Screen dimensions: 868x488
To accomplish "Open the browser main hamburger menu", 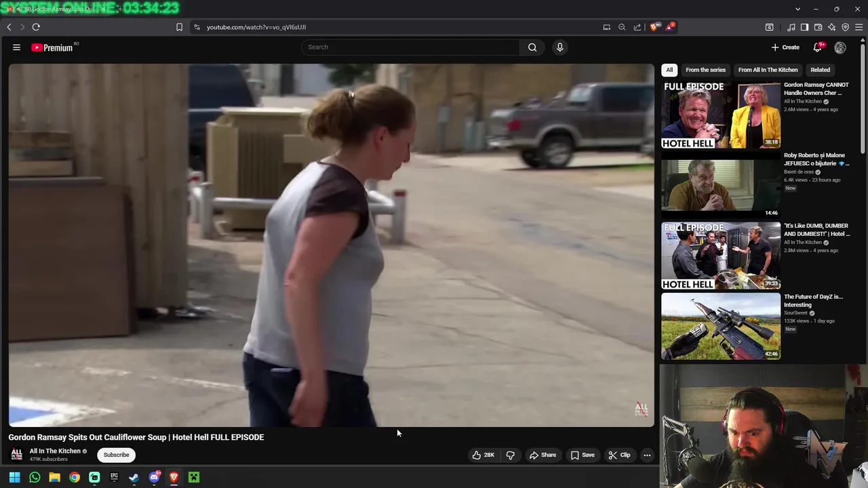I will pos(859,27).
